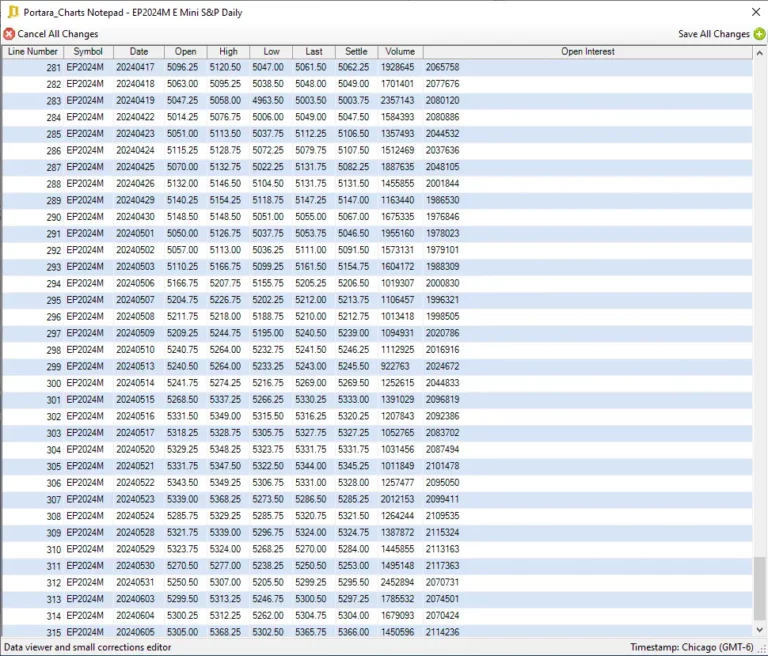768x656 pixels.
Task: Select settle value 5206.50 in line 294
Action: (353, 283)
